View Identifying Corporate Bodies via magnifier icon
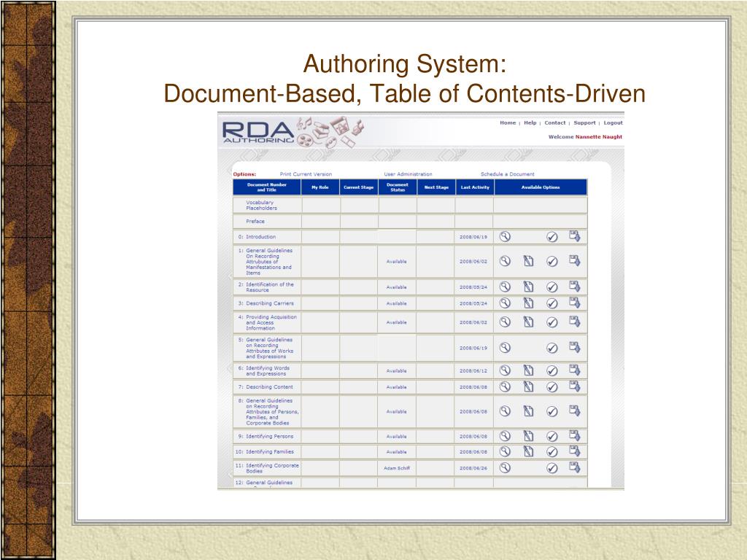This screenshot has width=747, height=560. pos(505,467)
